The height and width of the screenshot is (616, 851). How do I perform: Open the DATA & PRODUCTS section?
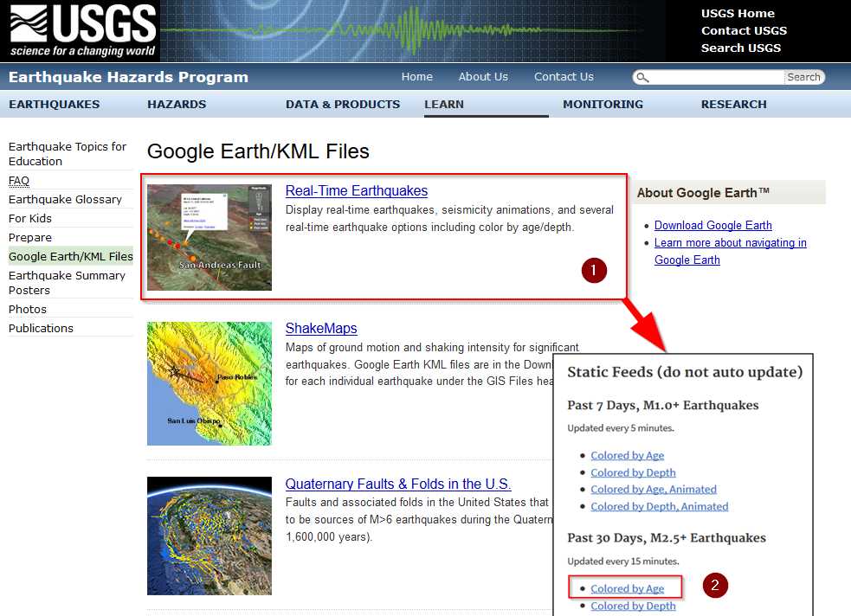coord(343,104)
